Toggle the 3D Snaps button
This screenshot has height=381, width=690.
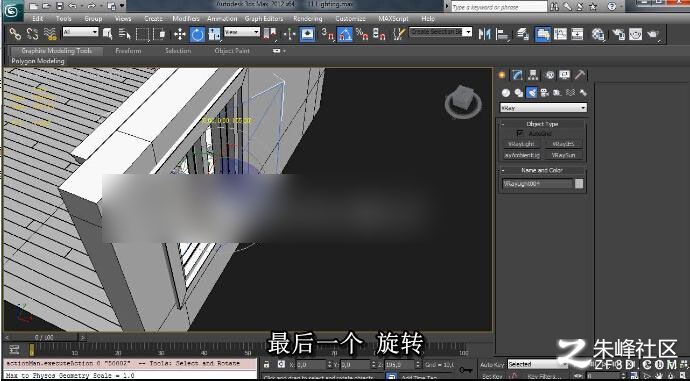(327, 34)
